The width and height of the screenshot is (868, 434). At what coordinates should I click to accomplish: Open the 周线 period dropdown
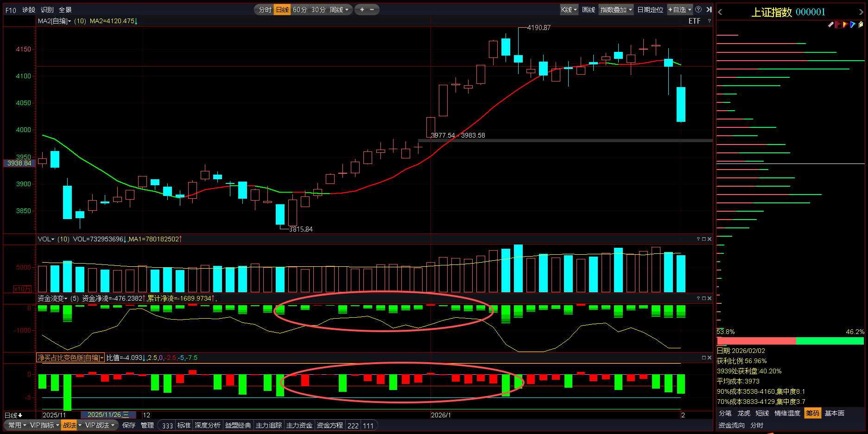click(339, 10)
